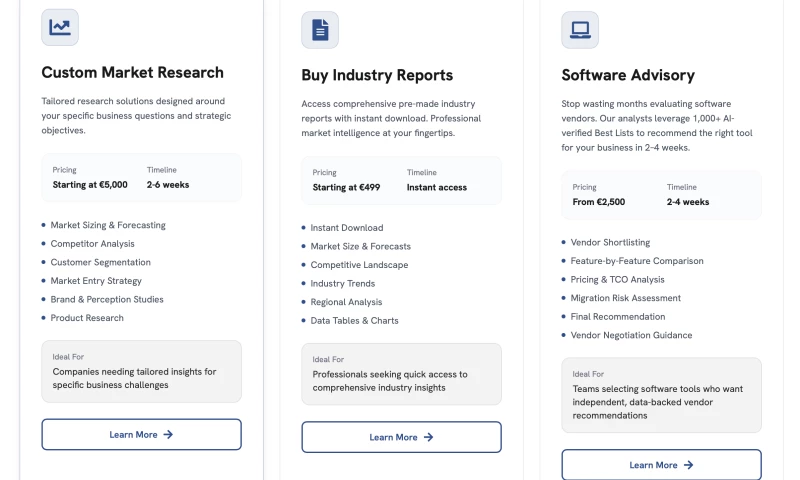The width and height of the screenshot is (800, 480).
Task: Click the Custom Market Research heading
Action: (x=133, y=72)
